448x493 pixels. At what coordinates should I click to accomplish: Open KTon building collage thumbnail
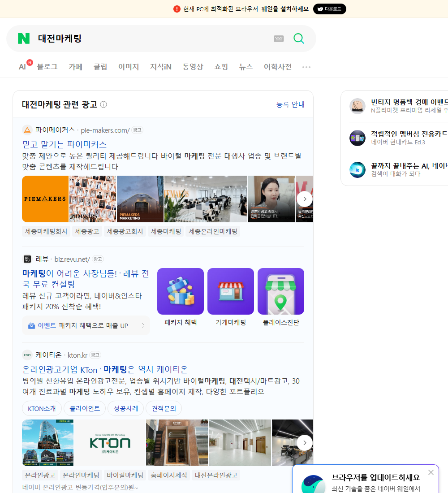pos(48,443)
